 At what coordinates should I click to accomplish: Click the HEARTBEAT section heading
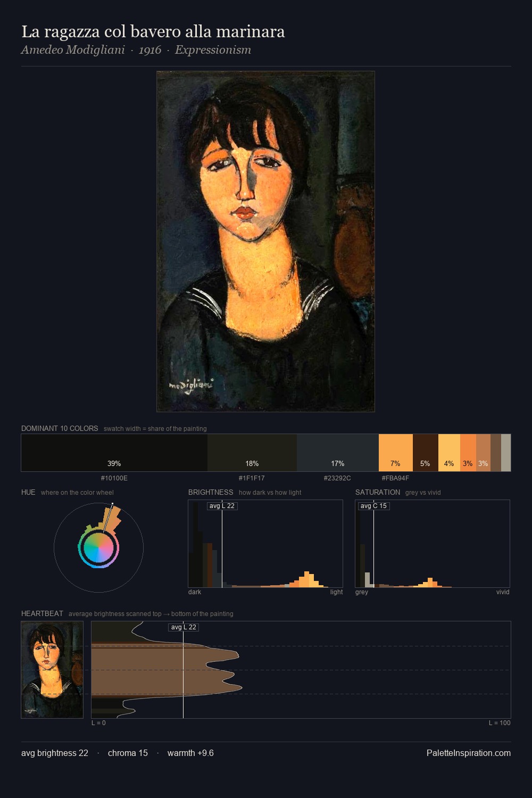coord(42,613)
